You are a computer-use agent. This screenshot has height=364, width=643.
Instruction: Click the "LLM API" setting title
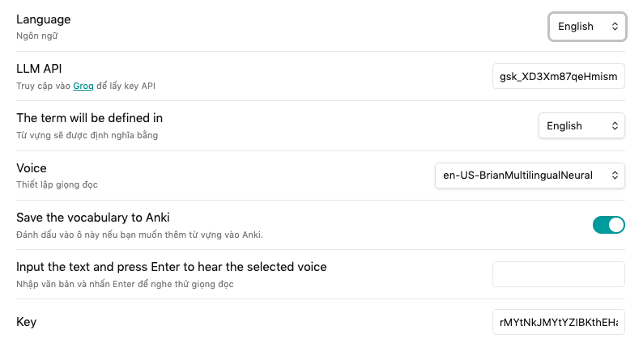(x=40, y=69)
